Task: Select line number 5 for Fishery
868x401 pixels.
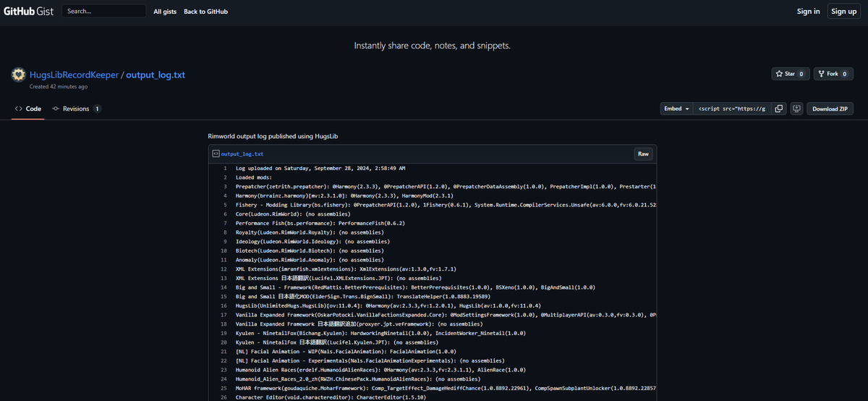Action: 224,205
